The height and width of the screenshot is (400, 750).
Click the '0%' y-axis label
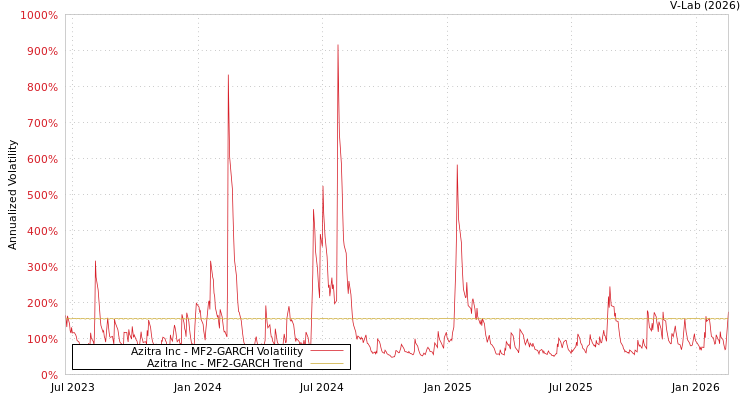tap(47, 375)
